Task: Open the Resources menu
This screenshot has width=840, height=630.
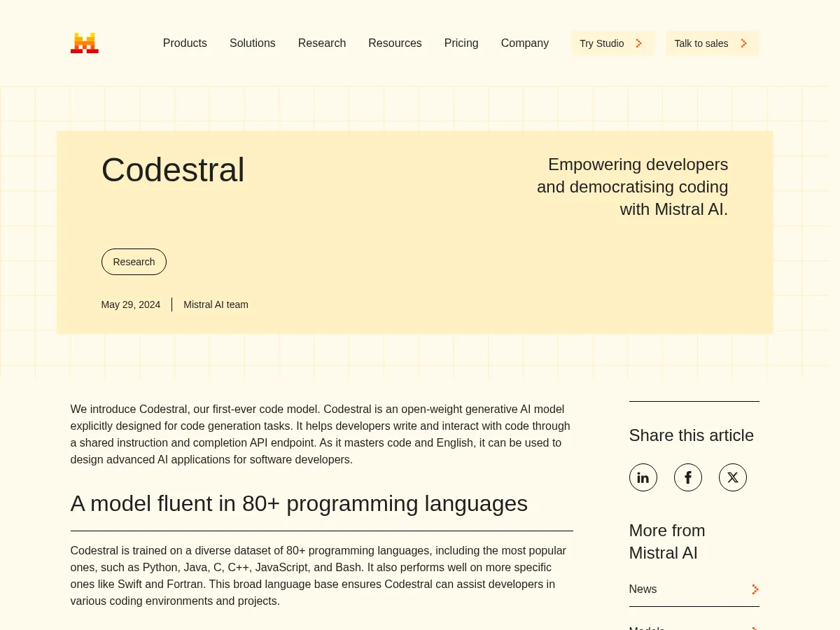Action: [x=395, y=43]
